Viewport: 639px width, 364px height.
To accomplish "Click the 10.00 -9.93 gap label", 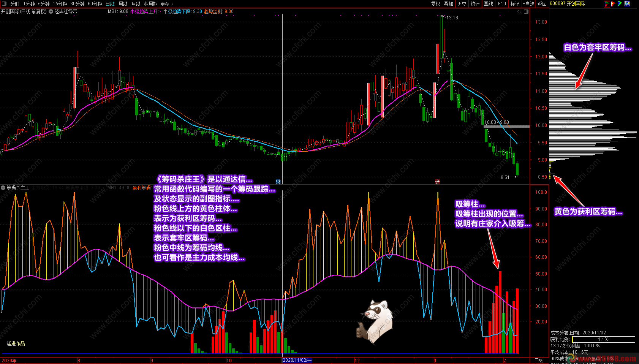I will (497, 122).
